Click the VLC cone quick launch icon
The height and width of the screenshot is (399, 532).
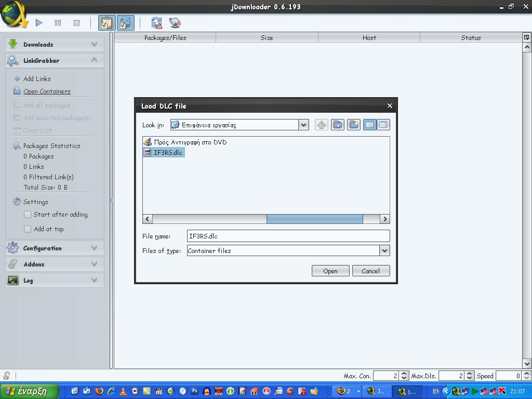(123, 391)
